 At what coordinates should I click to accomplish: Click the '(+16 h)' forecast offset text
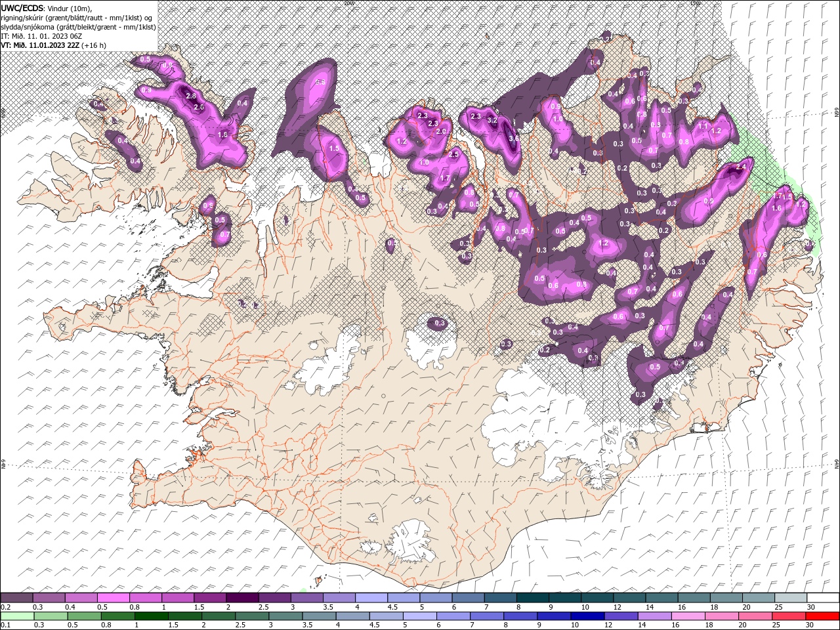(94, 45)
